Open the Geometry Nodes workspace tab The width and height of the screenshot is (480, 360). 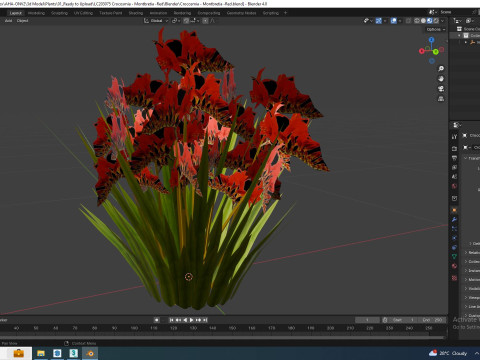click(x=242, y=13)
